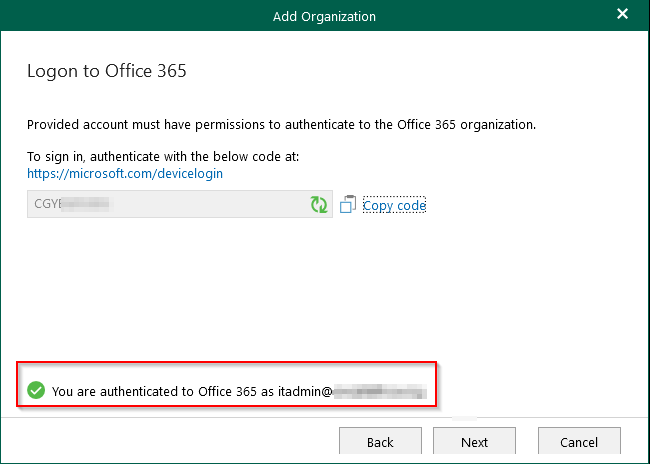Image resolution: width=650 pixels, height=464 pixels.
Task: Click the device code field starting with CGY
Action: [x=180, y=204]
